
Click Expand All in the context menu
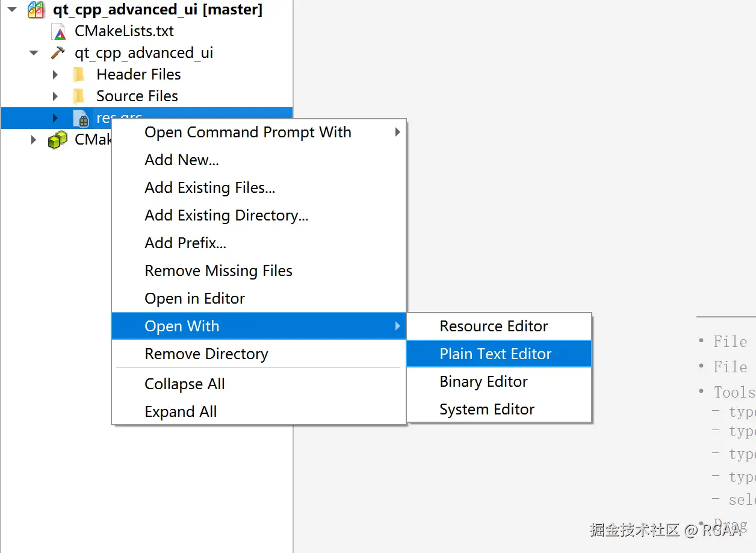[181, 412]
